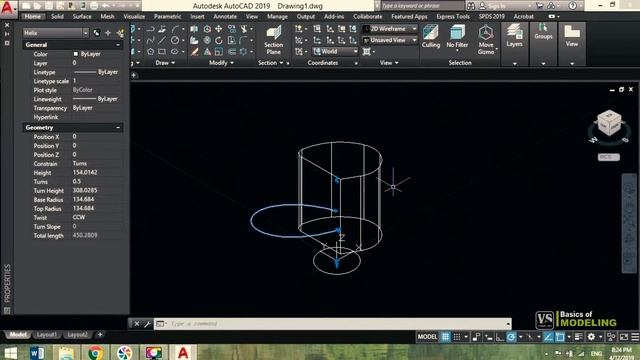
Task: Open the Annotate ribbon tab
Action: [225, 16]
